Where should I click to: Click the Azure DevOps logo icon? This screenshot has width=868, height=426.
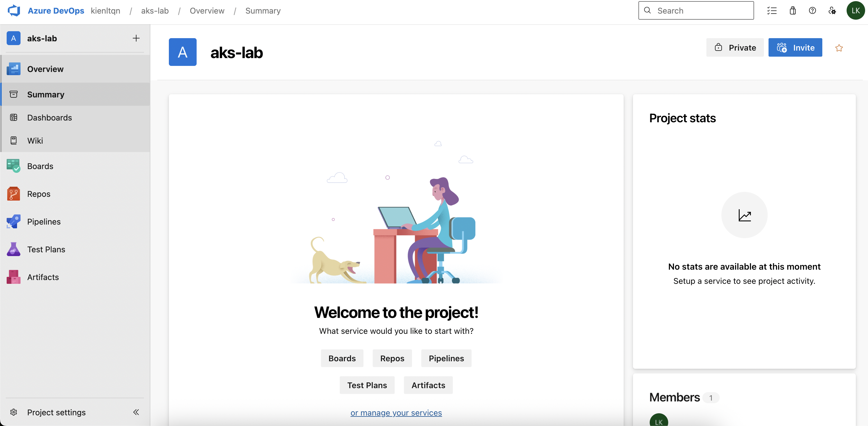14,10
